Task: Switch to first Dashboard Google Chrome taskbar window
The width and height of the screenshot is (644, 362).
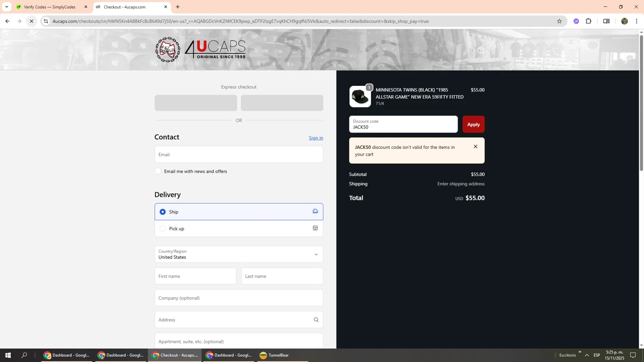Action: 67,355
